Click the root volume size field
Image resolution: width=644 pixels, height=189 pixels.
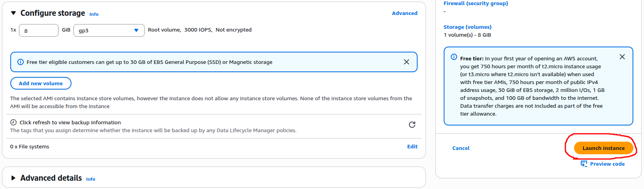(x=39, y=30)
